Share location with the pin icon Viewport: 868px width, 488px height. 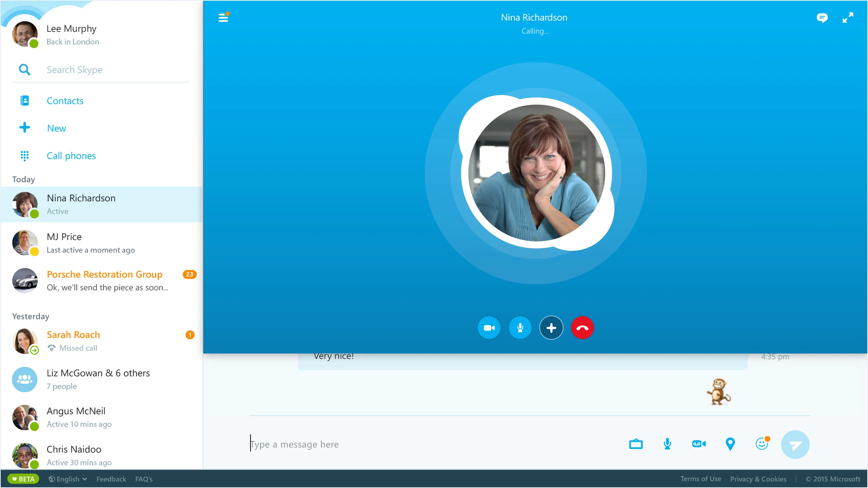pyautogui.click(x=730, y=444)
